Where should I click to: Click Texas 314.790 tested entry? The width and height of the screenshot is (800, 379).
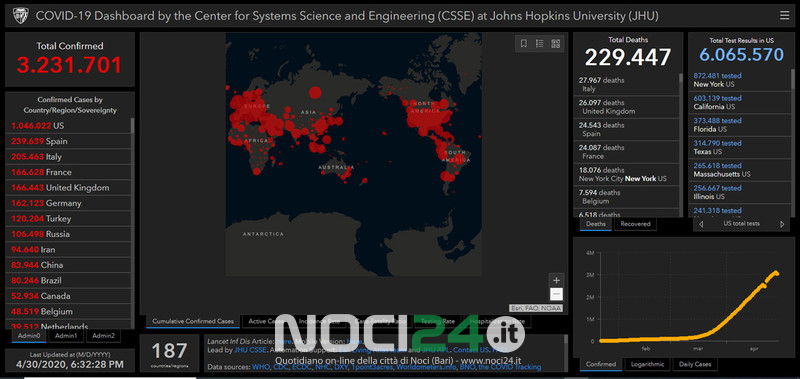pyautogui.click(x=739, y=147)
